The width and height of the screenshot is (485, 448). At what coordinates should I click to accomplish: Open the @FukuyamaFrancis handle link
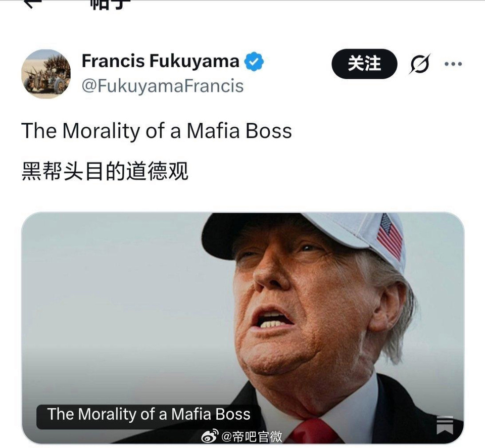pos(163,86)
